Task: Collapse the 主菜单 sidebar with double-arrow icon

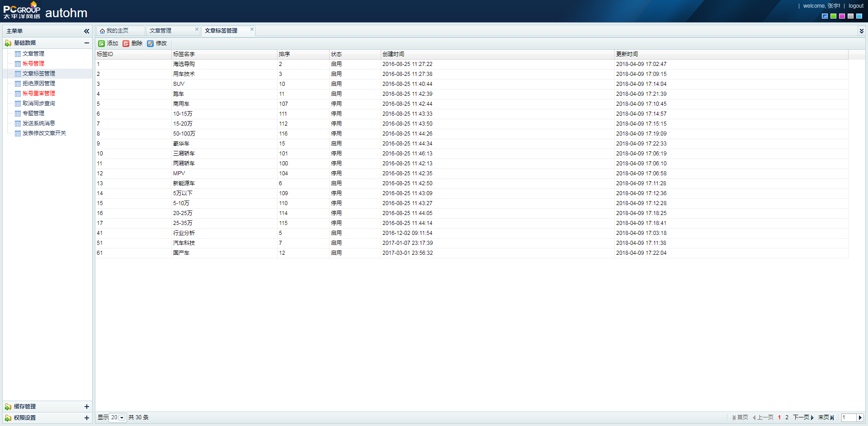Action: pyautogui.click(x=86, y=31)
